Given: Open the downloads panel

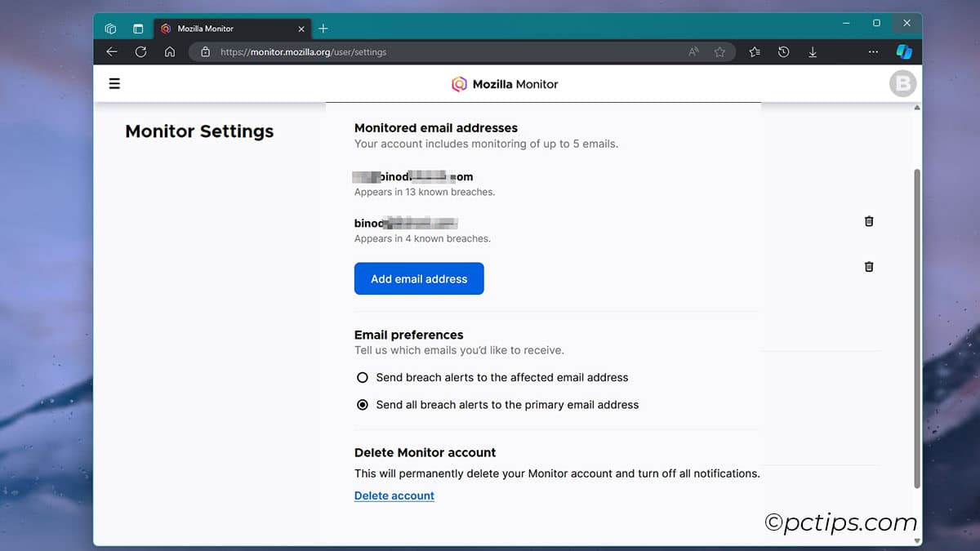Looking at the screenshot, I should [x=813, y=51].
